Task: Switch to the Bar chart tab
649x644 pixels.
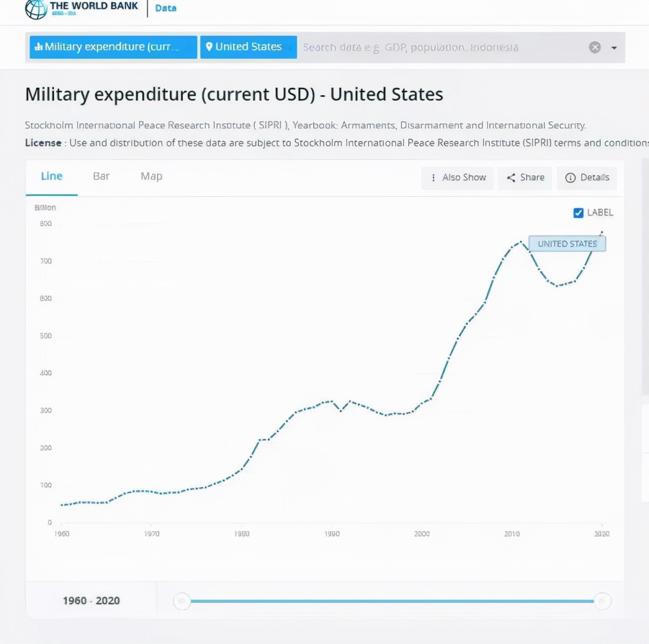Action: tap(101, 176)
